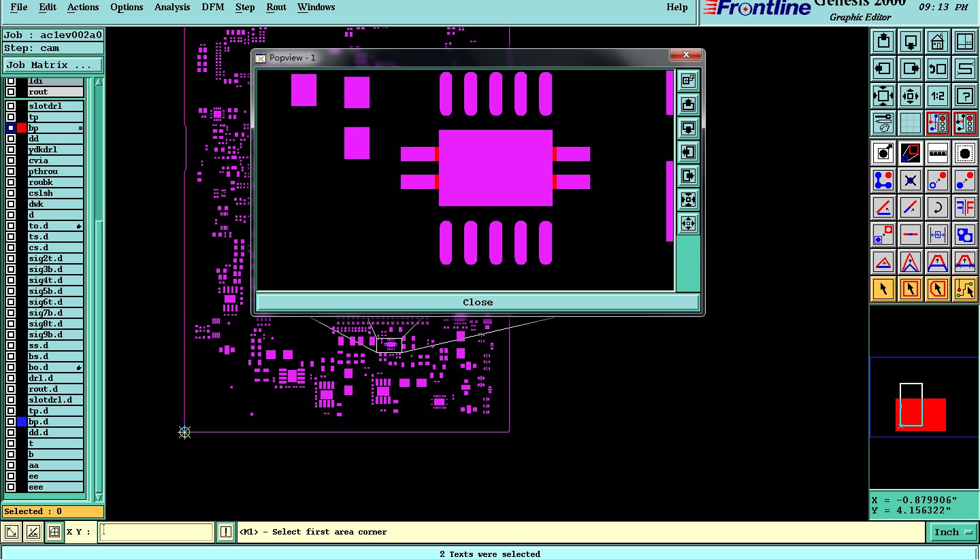Toggle the checkbox for layer ss.d
This screenshot has width=980, height=559.
coord(11,345)
